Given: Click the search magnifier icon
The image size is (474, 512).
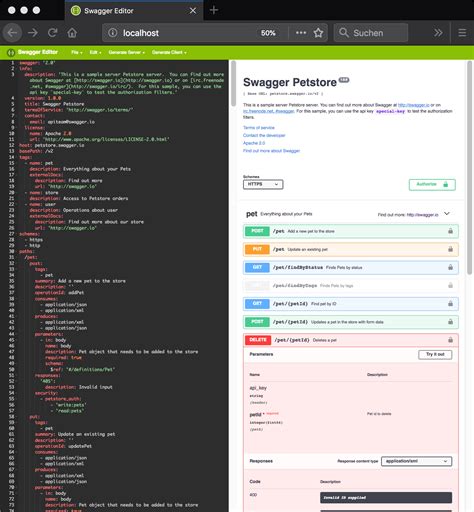Looking at the screenshot, I should click(344, 33).
